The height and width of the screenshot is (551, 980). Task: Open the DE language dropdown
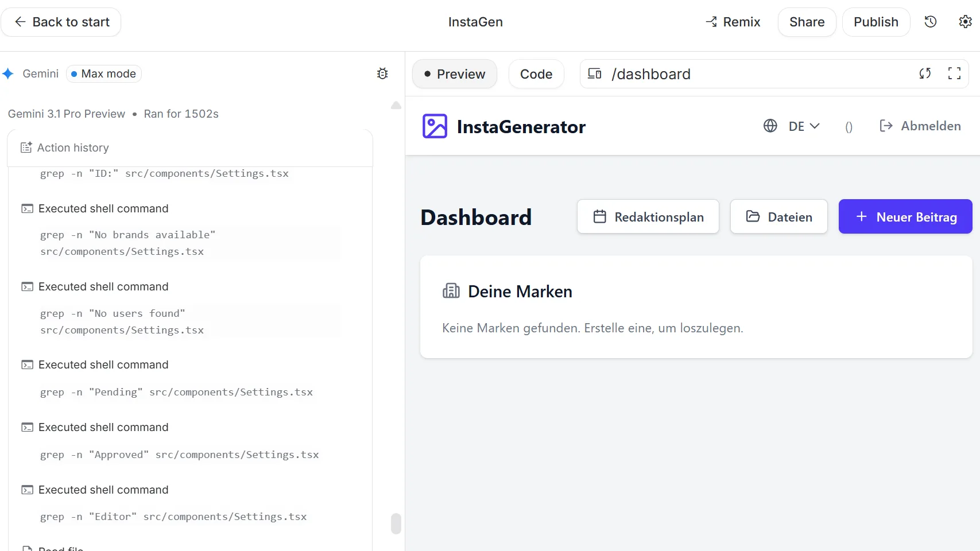(804, 126)
